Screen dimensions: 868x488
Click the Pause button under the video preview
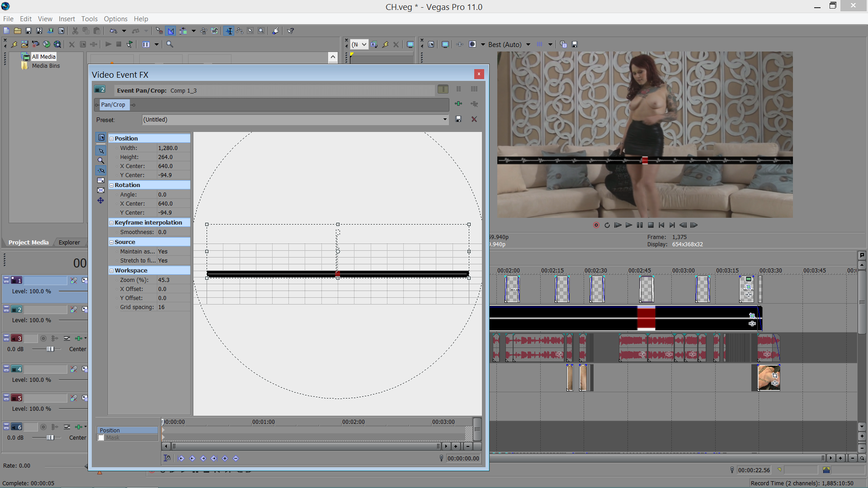(x=640, y=225)
